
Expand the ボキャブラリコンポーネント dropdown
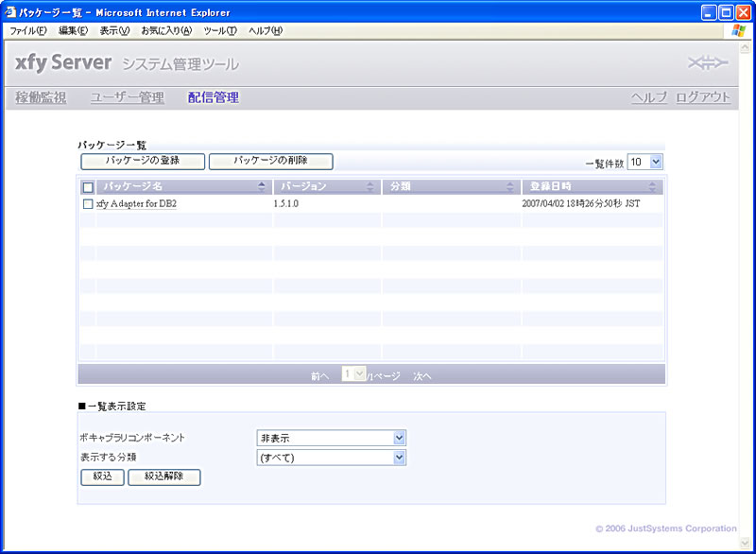[399, 438]
